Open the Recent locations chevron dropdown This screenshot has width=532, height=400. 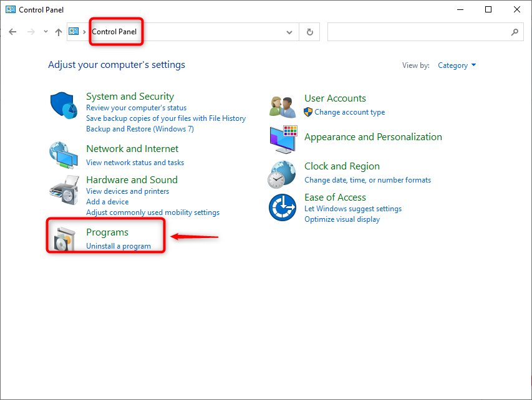(x=46, y=32)
